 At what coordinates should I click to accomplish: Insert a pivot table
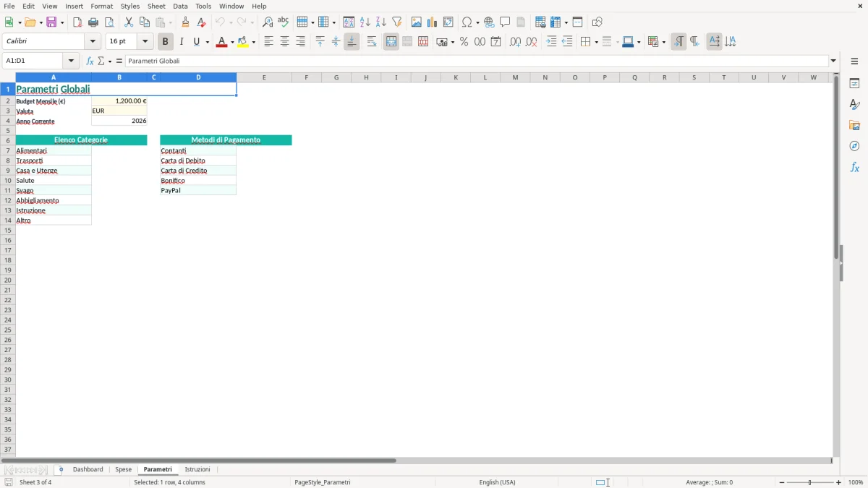(448, 22)
